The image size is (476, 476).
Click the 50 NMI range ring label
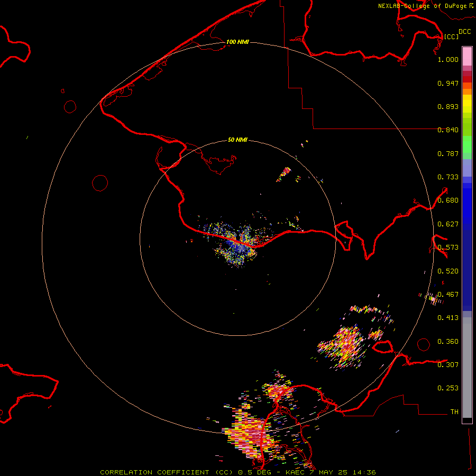tap(237, 140)
